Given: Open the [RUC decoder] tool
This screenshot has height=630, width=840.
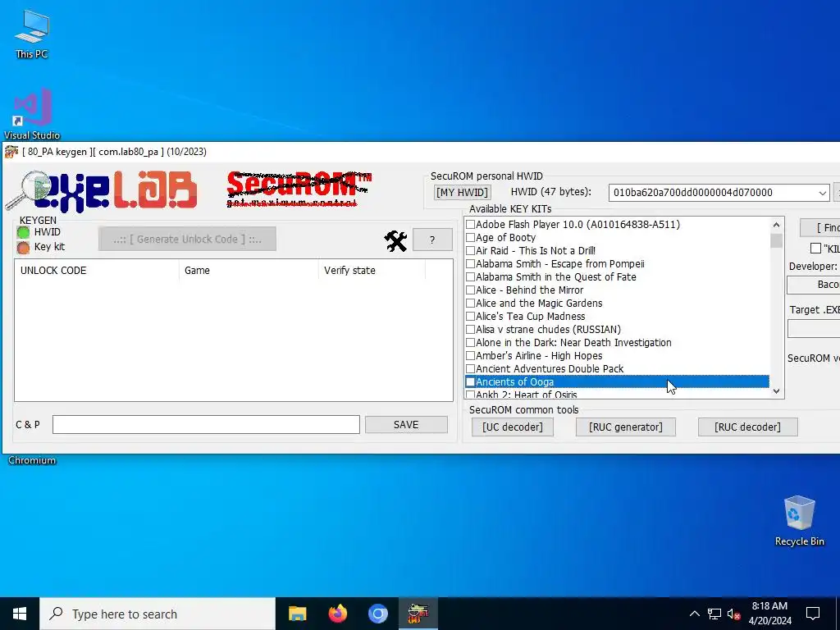Looking at the screenshot, I should point(748,427).
